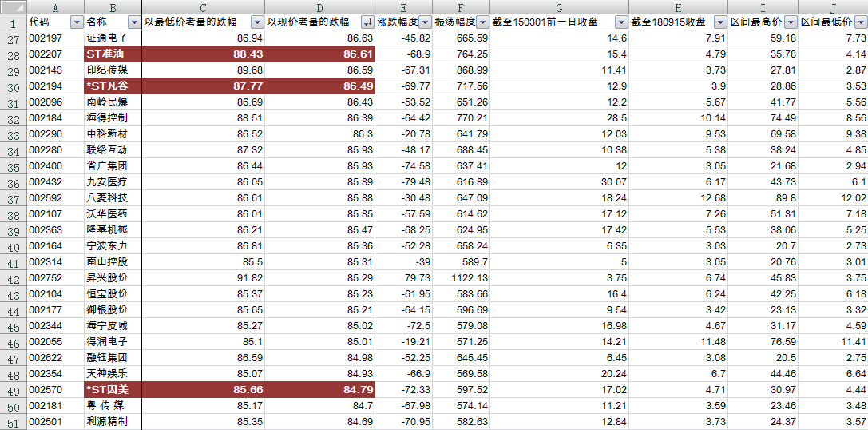Screen dimensions: 868x430
Task: Click cell with code 002197
Action: click(x=55, y=38)
